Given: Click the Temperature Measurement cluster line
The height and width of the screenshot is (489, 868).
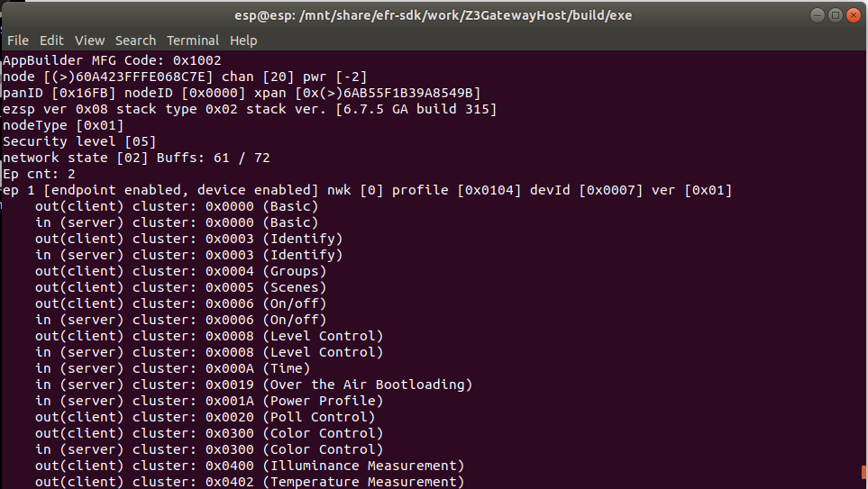Looking at the screenshot, I should point(249,482).
